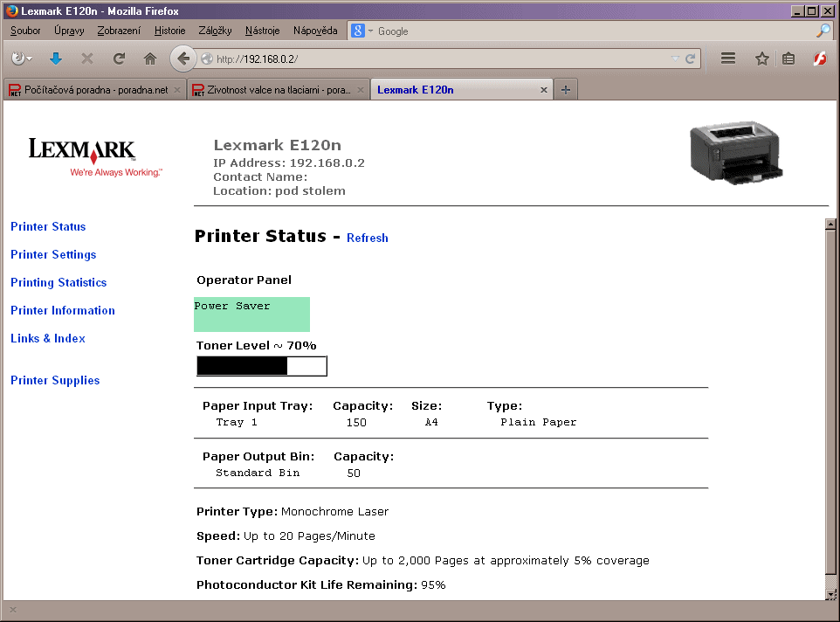Viewport: 840px width, 622px height.
Task: Open Printing Statistics link
Action: (59, 282)
